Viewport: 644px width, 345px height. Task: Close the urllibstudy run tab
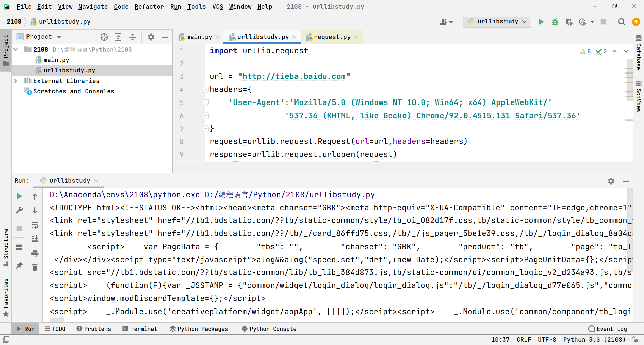96,181
